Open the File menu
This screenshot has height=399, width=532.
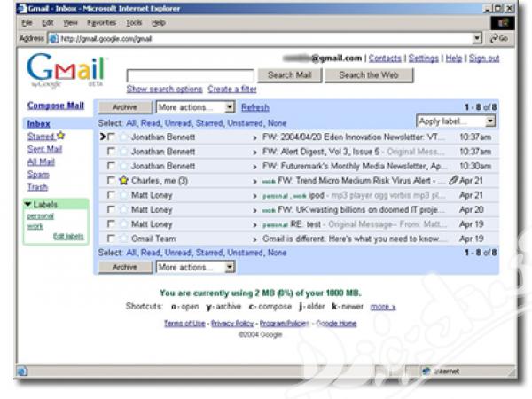click(x=27, y=23)
